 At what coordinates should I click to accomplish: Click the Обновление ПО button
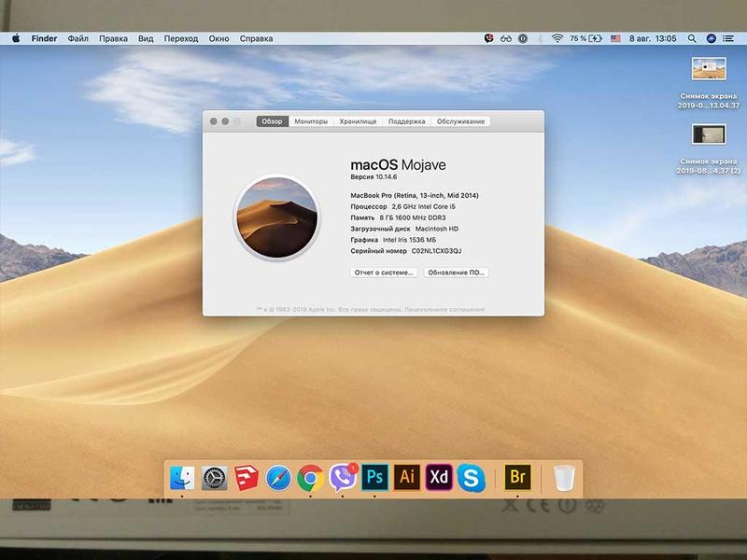click(x=456, y=273)
